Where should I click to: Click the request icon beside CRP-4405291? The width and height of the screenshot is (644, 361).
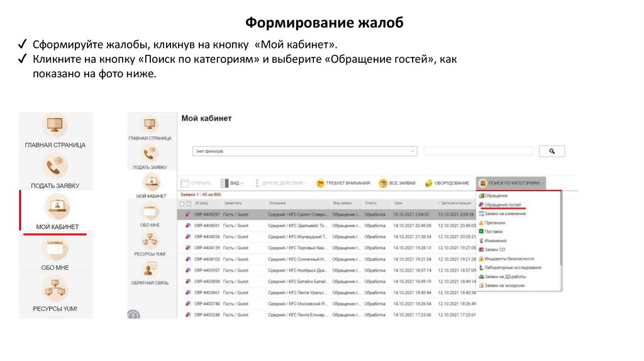pyautogui.click(x=188, y=214)
